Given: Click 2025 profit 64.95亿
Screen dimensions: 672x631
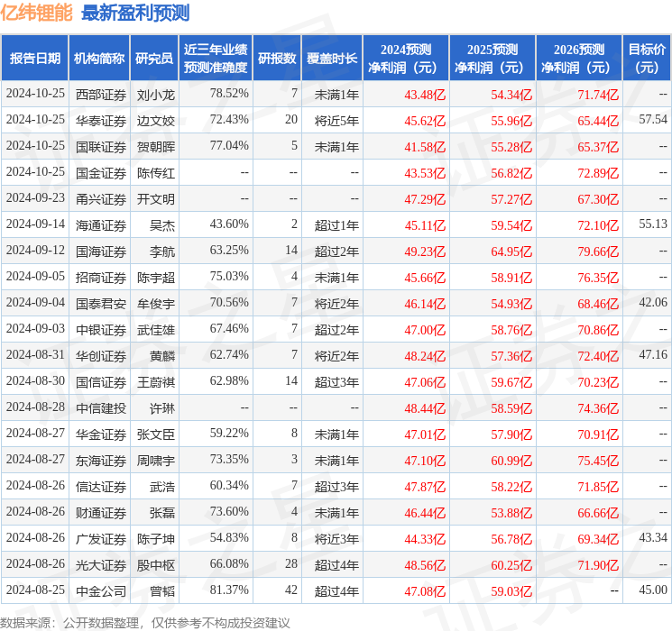Looking at the screenshot, I should tap(511, 251).
